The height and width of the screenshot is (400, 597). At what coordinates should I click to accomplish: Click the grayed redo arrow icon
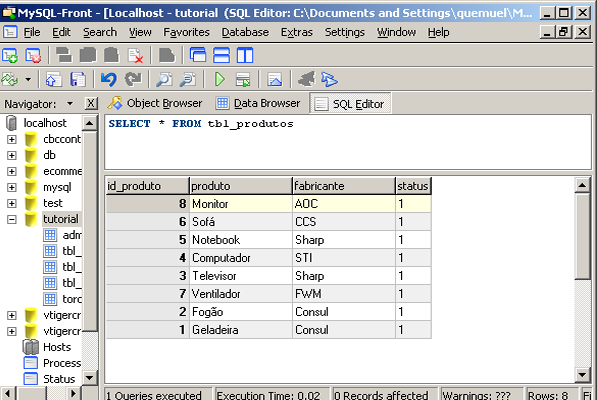(133, 80)
